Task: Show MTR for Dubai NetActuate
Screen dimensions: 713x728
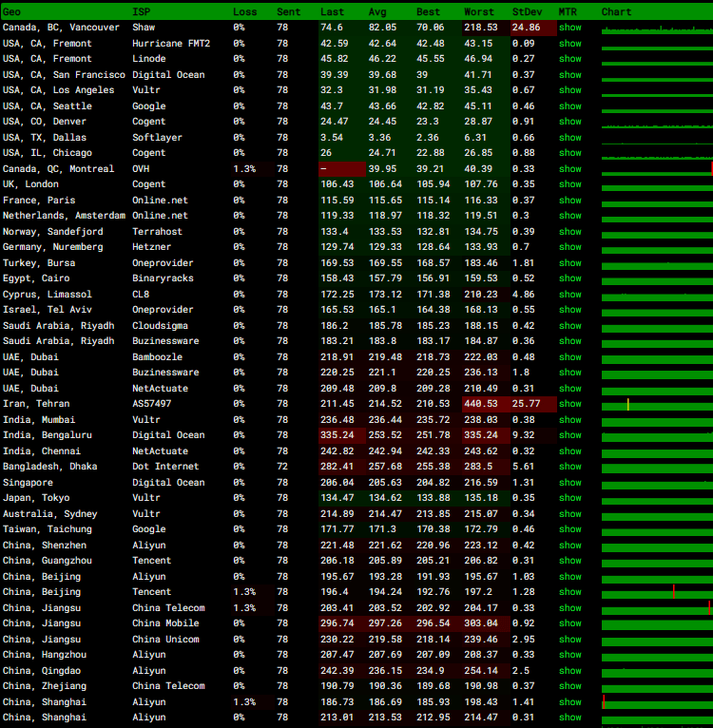Action: click(570, 388)
